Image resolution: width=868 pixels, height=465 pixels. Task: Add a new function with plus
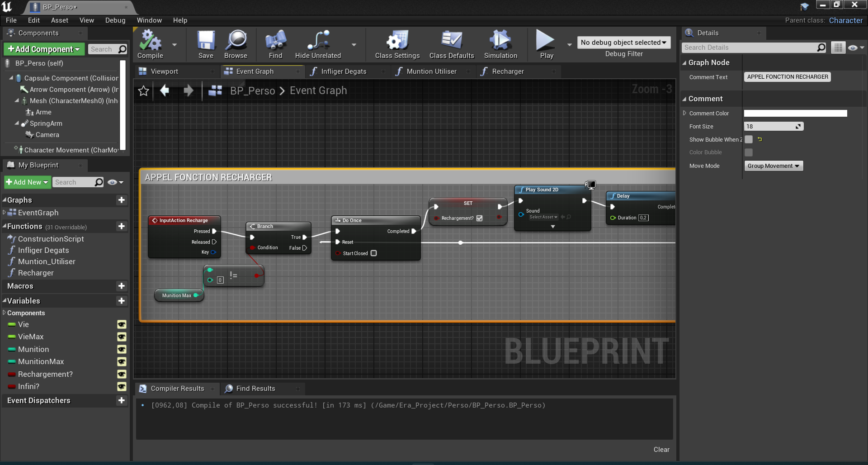coord(121,226)
